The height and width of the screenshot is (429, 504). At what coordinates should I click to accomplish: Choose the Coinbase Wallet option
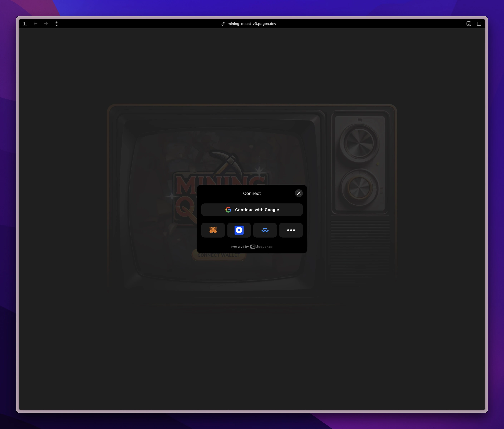point(239,230)
